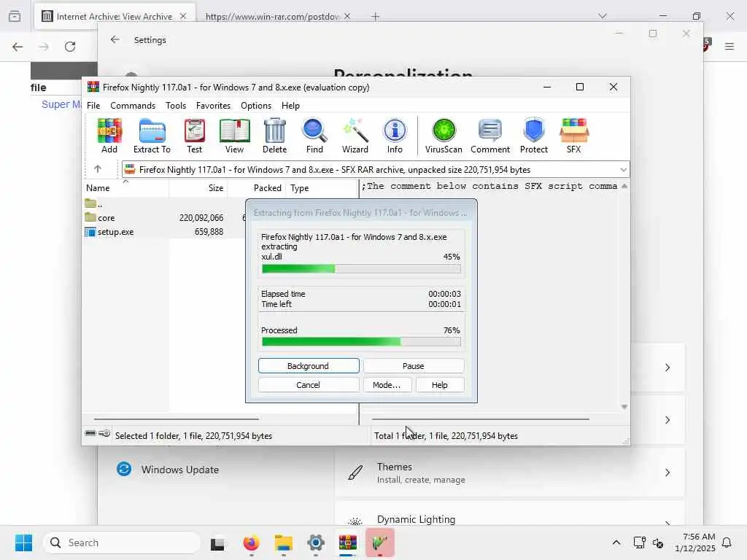The image size is (747, 560).
Task: Click the browser back arrow
Action: click(18, 47)
